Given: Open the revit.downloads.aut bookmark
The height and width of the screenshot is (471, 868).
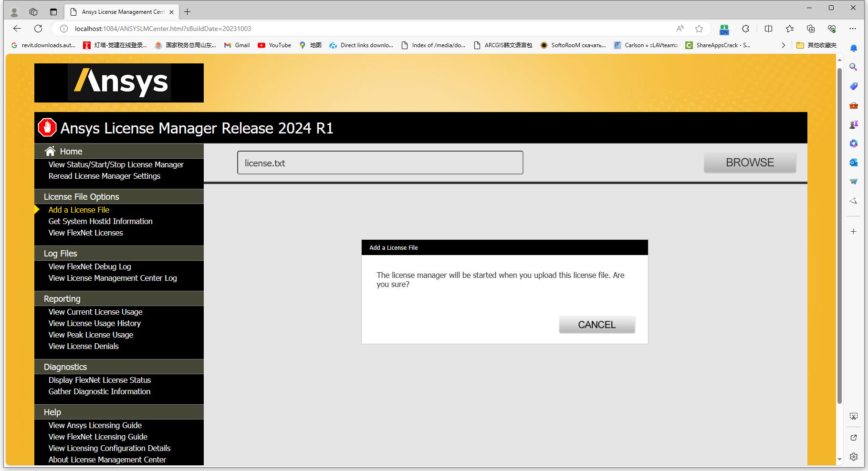Looking at the screenshot, I should 43,45.
